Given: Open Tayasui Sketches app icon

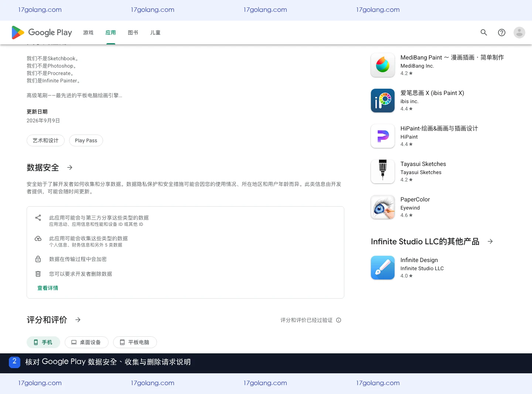Looking at the screenshot, I should [383, 171].
